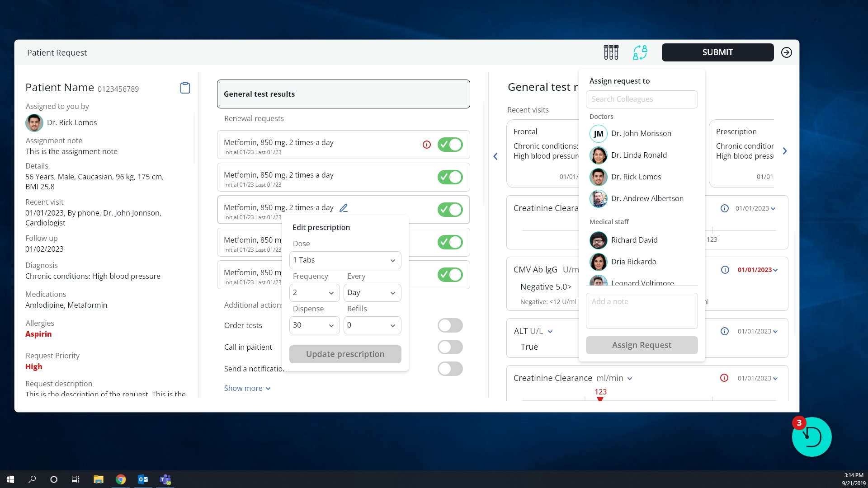
Task: Click the info icon beside the top 01/01/2023 date
Action: pos(725,208)
